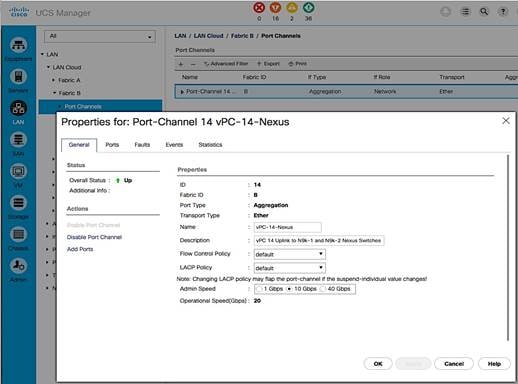Switch to the General tab
This screenshot has width=518, height=384.
pos(79,145)
